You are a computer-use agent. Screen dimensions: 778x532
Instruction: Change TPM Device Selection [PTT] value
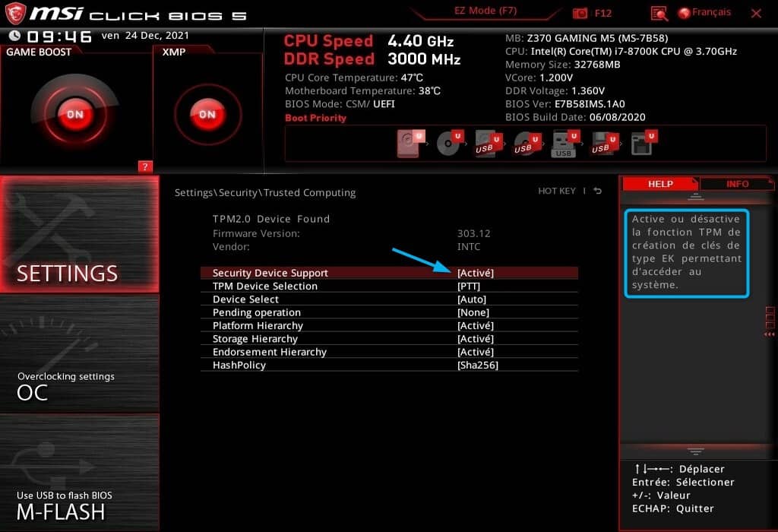(x=468, y=287)
